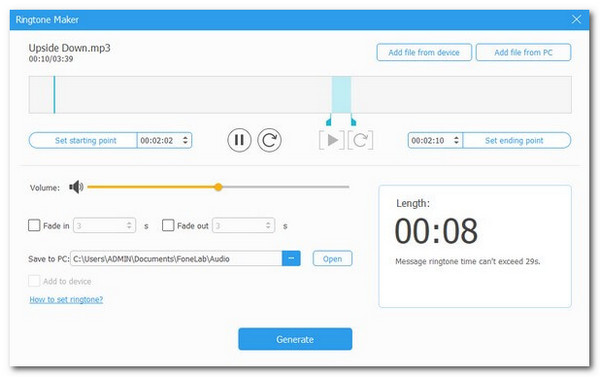Restart playback with the circular replay icon
Screen dimensions: 600x377
coord(269,140)
